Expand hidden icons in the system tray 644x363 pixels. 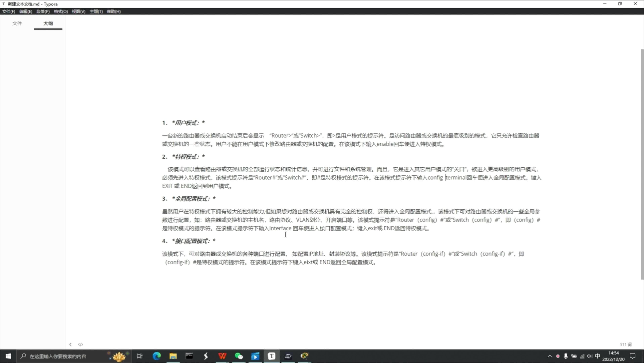pos(550,356)
